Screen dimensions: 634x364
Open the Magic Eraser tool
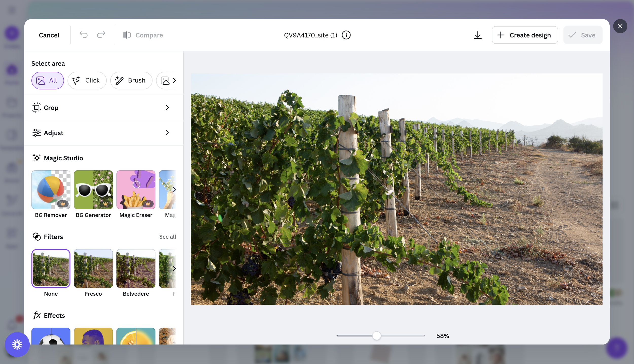tap(136, 190)
